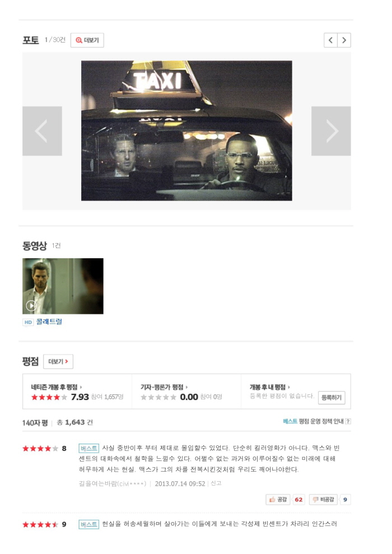Click 신고 to report first review
Screen dimensions: 392x554
[x=216, y=483]
